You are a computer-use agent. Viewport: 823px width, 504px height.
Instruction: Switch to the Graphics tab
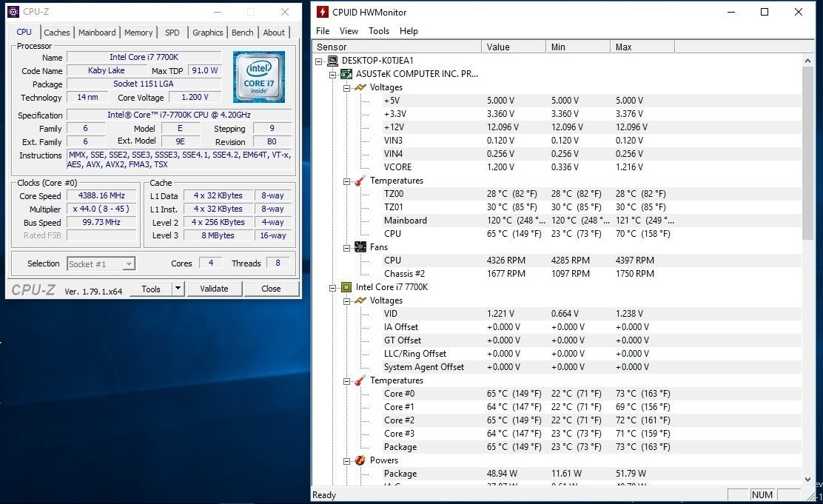tap(208, 32)
